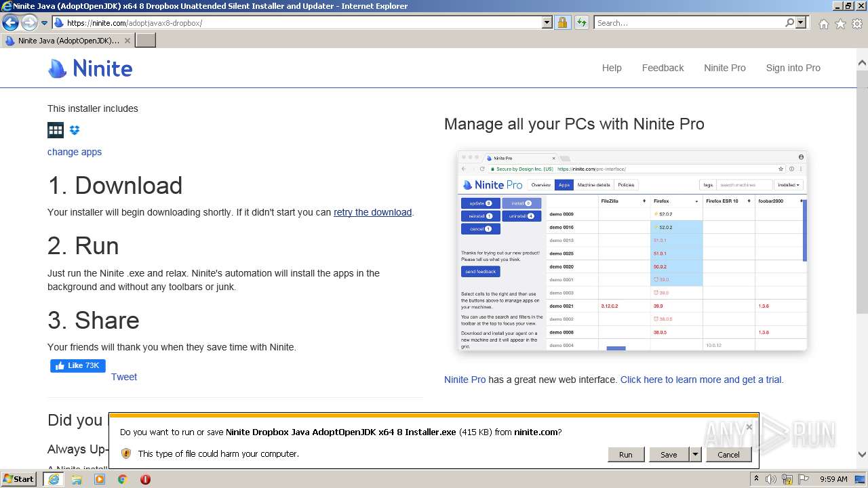Click the search magnifier icon
The image size is (868, 488).
790,22
